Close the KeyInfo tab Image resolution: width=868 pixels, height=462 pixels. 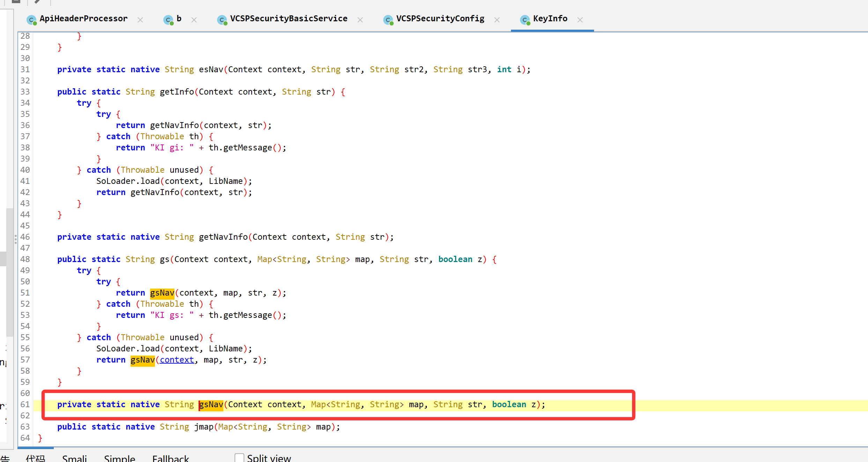580,20
